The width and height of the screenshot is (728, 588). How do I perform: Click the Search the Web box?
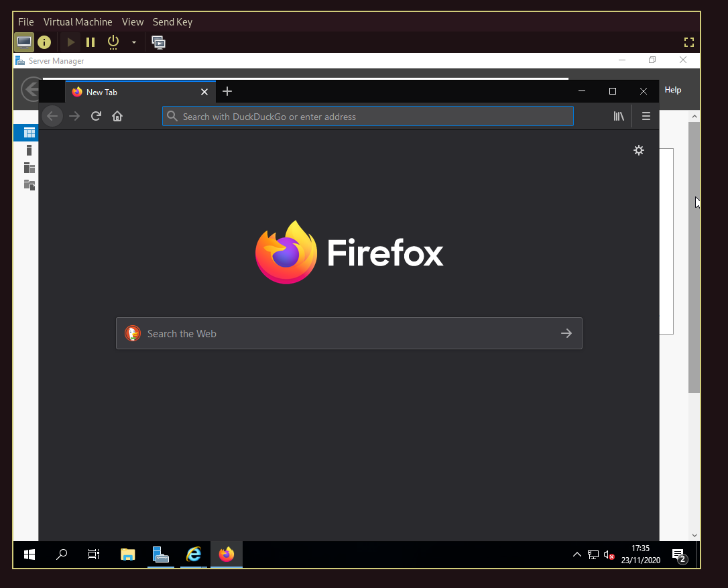(349, 333)
